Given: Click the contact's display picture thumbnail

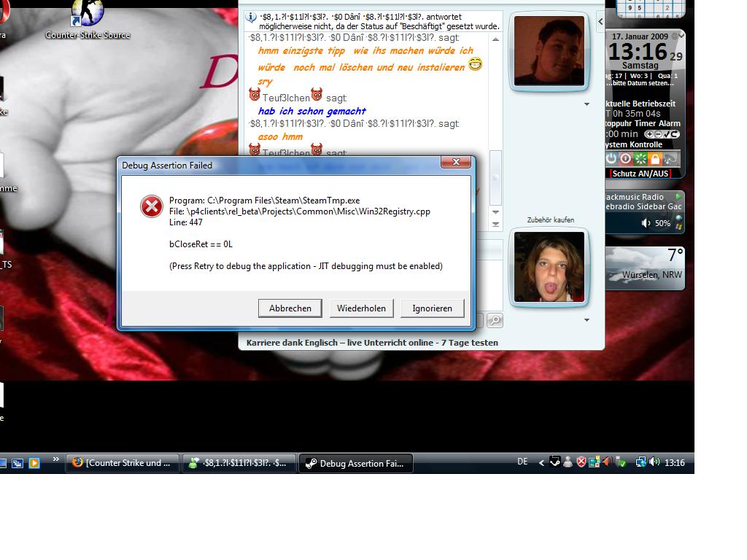Looking at the screenshot, I should pos(549,51).
